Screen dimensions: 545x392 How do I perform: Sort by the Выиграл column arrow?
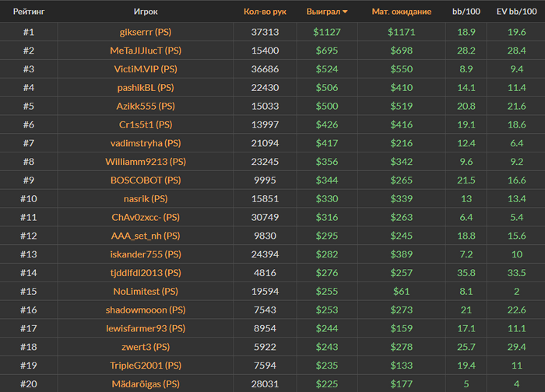345,12
